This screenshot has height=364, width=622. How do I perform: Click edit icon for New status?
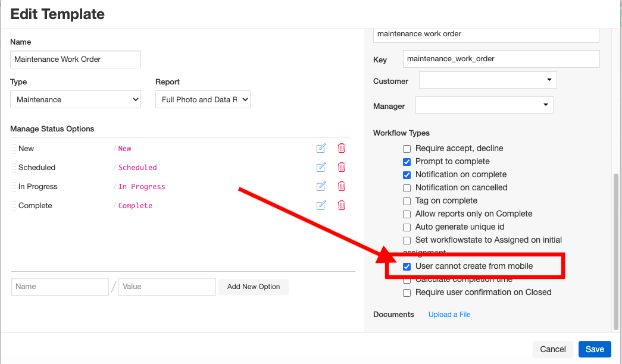[x=321, y=149]
